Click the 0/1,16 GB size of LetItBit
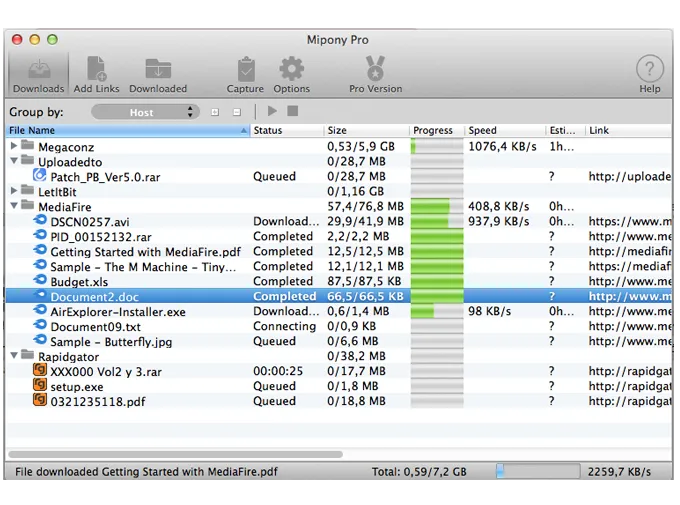The image size is (680, 505). pyautogui.click(x=355, y=191)
